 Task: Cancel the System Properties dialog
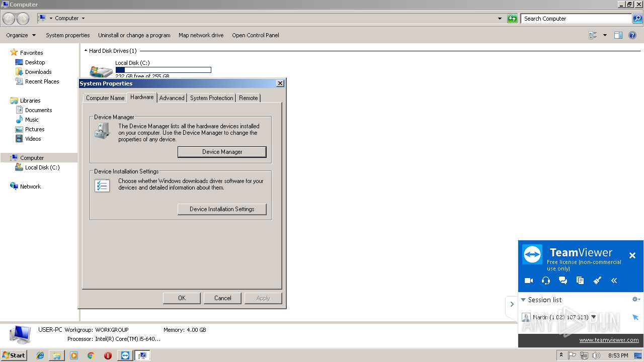(x=222, y=298)
